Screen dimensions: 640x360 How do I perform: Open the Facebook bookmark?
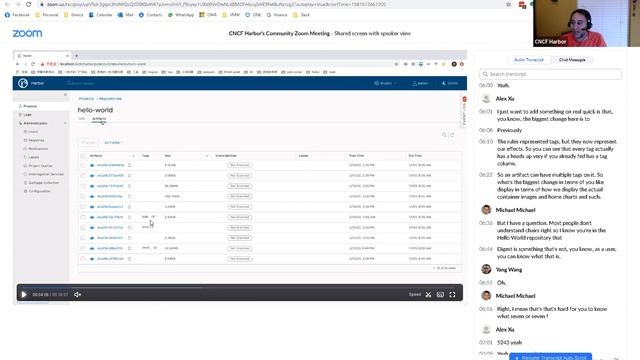(17, 15)
